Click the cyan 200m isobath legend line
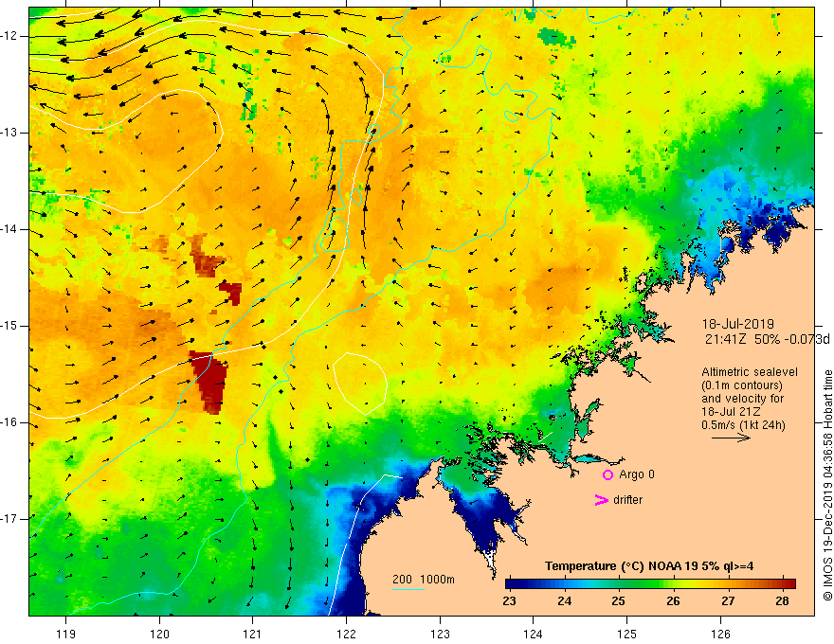Image resolution: width=834 pixels, height=644 pixels. coord(408,589)
